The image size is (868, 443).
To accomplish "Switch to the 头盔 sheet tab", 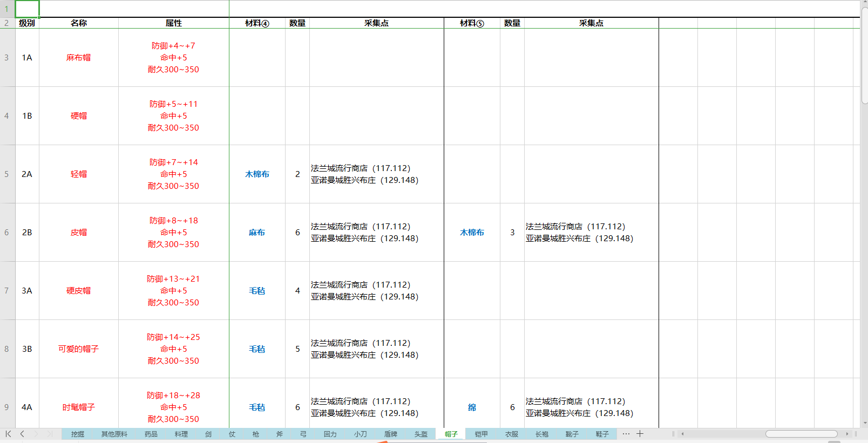I will tap(421, 434).
